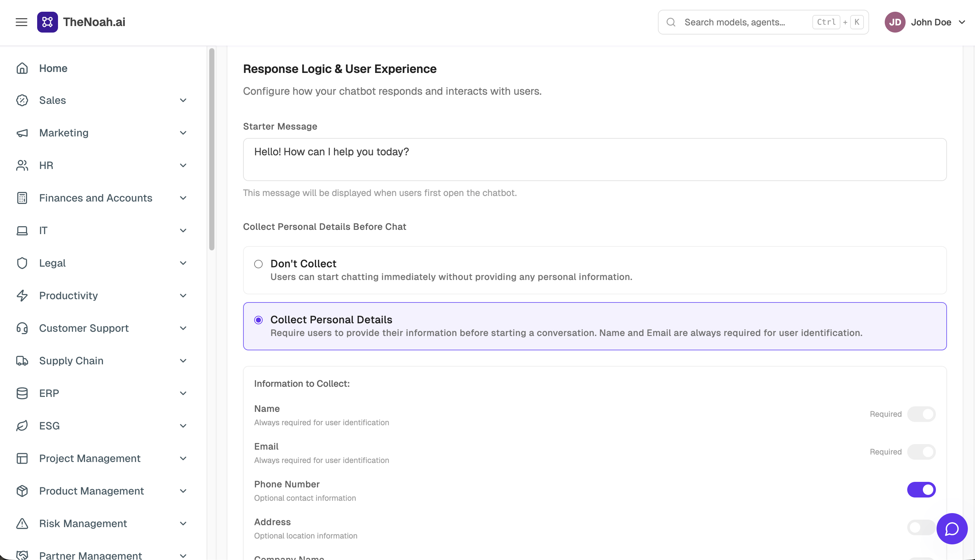The image size is (975, 560).
Task: Click the Supply Chain truck icon
Action: tap(22, 361)
